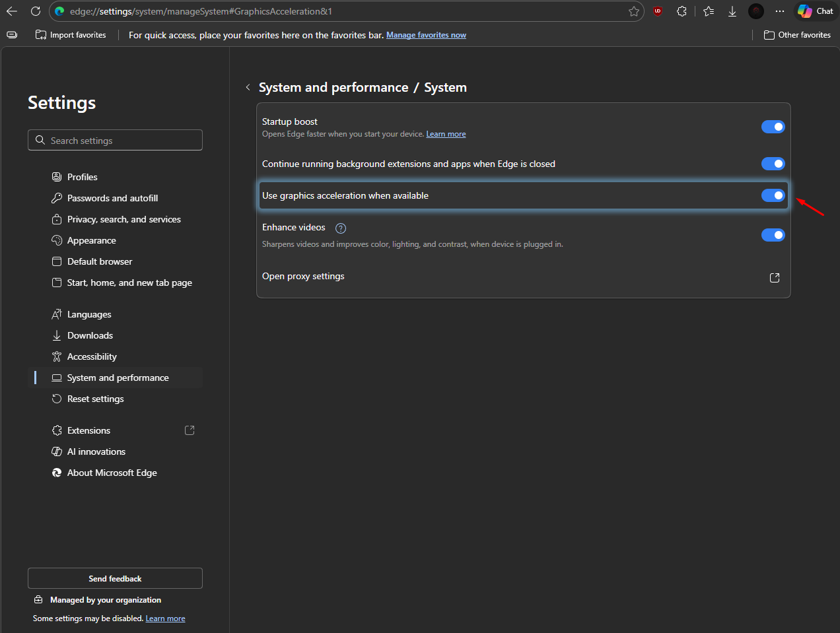Open the Settings and more ellipsis menu
840x633 pixels.
(x=780, y=11)
